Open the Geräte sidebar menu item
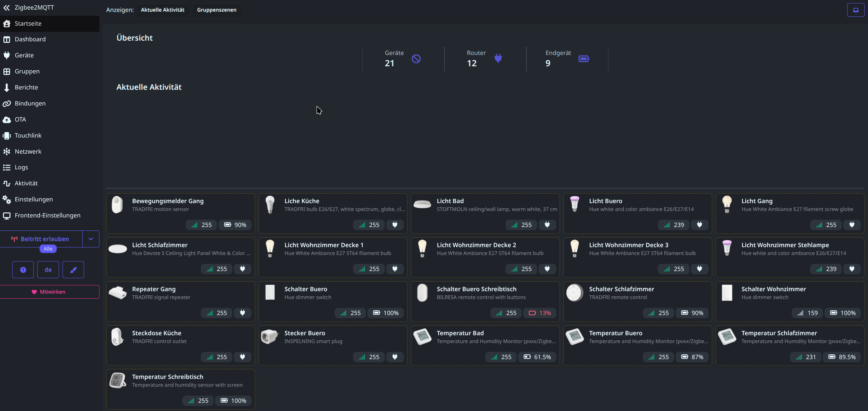This screenshot has height=411, width=868. coord(24,55)
